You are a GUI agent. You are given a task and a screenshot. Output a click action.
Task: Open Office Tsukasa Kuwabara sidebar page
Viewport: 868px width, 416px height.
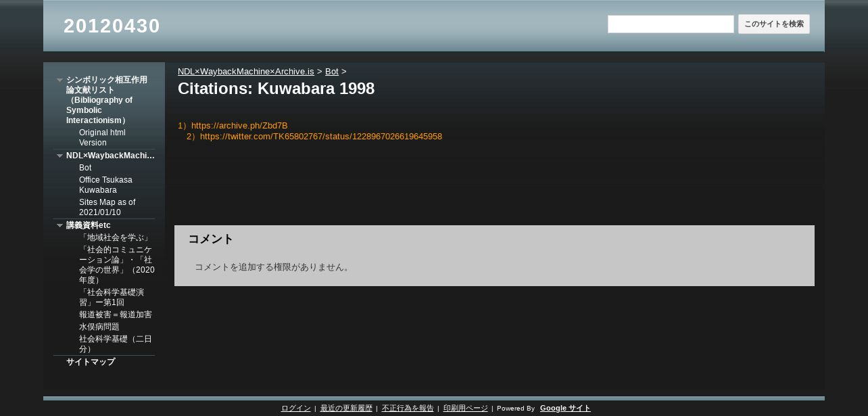tap(105, 185)
